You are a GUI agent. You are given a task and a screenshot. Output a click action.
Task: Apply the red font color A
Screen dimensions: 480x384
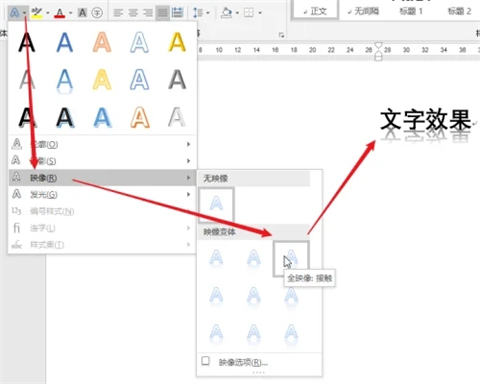(59, 13)
